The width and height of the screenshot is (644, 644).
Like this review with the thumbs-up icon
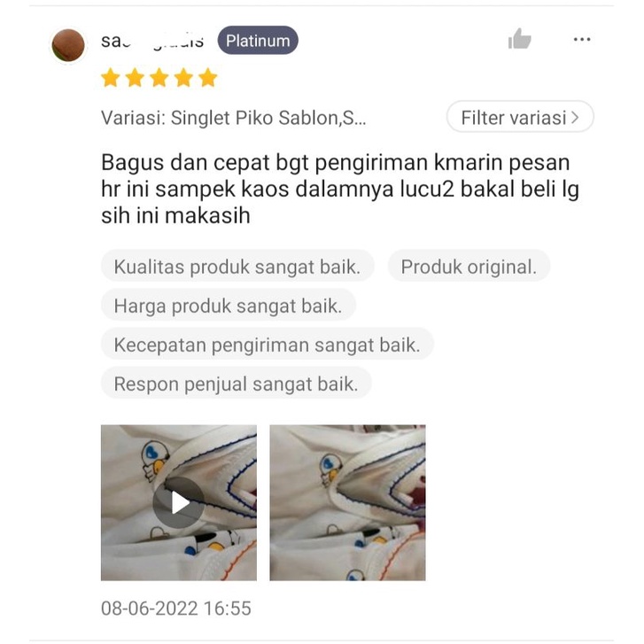click(520, 39)
